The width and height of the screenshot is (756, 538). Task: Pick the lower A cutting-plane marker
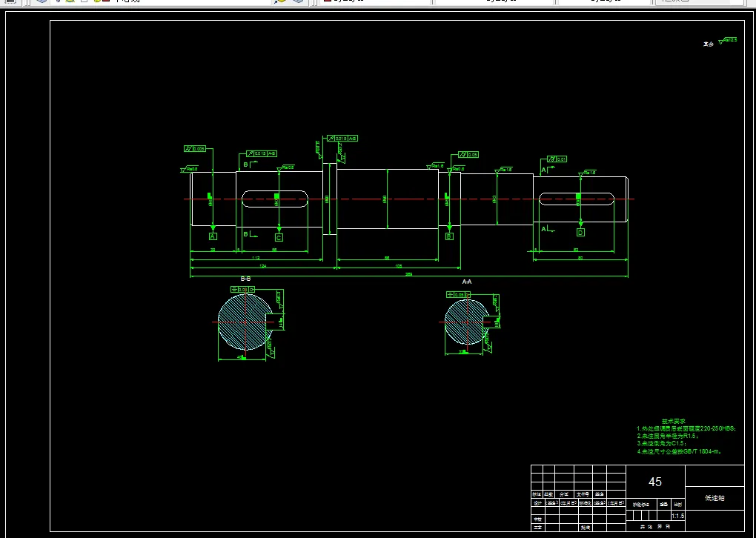[547, 230]
